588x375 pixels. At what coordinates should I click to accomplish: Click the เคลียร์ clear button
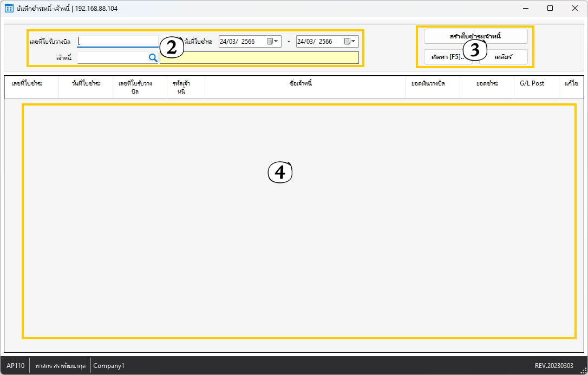[503, 57]
